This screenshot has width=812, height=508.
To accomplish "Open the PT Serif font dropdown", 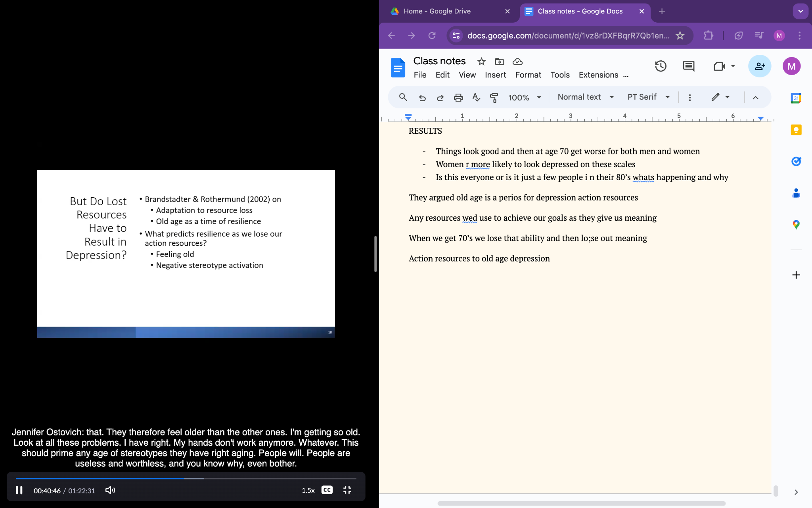I will click(x=648, y=97).
